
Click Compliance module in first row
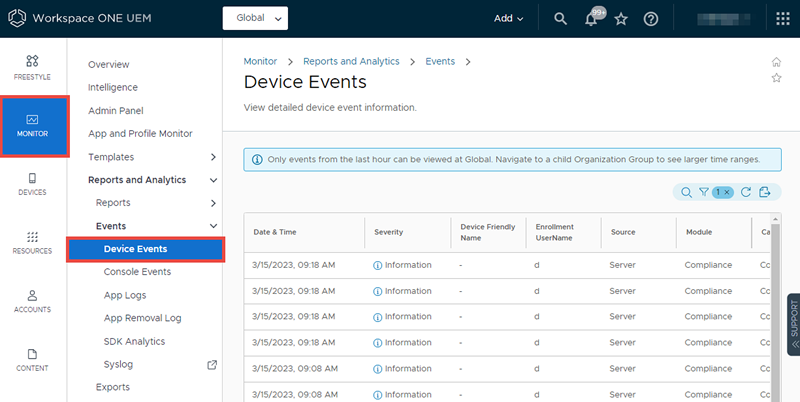pos(708,265)
